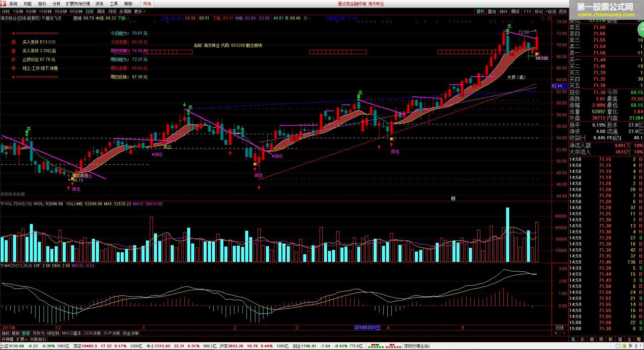Open the MACD(12,26,9) indicator dropdown triangle
The width and height of the screenshot is (644, 350).
pyautogui.click(x=2, y=266)
